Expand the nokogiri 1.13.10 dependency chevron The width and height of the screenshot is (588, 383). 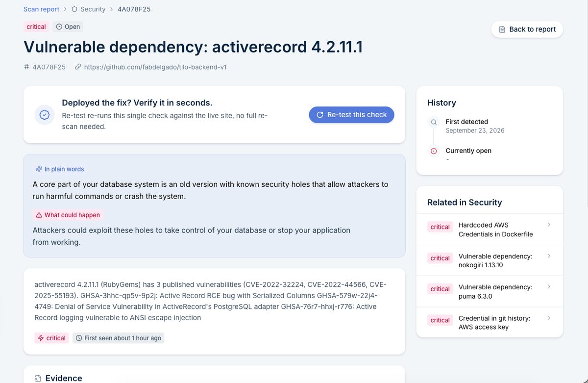coord(549,256)
